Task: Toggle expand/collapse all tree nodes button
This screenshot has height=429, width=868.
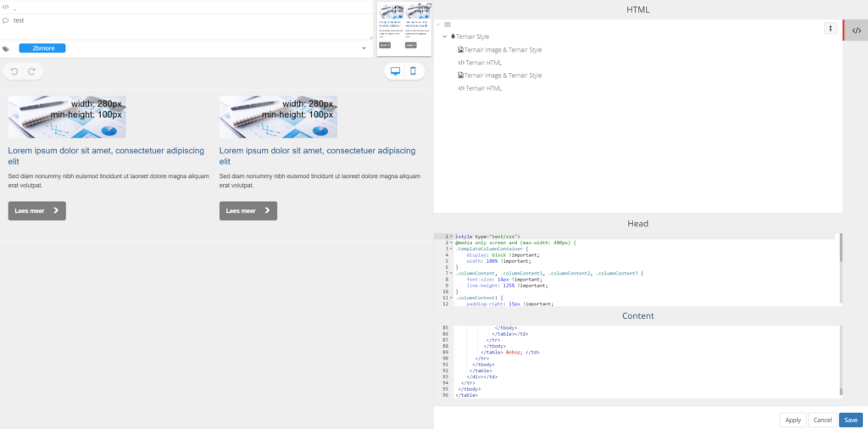Action: pyautogui.click(x=831, y=28)
